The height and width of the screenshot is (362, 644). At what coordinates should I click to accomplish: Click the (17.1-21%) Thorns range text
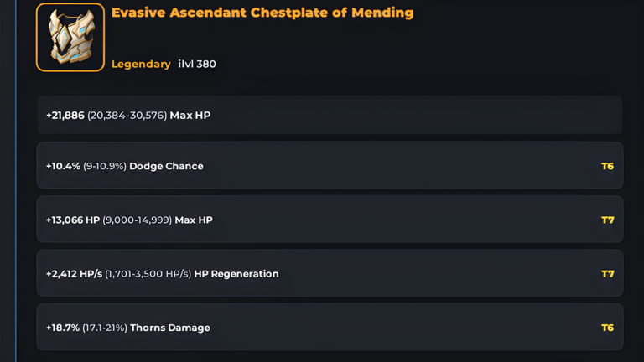point(104,328)
